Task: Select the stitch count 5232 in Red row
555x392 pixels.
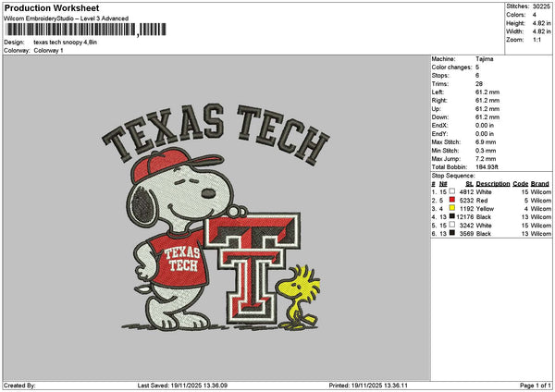Action: (466, 201)
